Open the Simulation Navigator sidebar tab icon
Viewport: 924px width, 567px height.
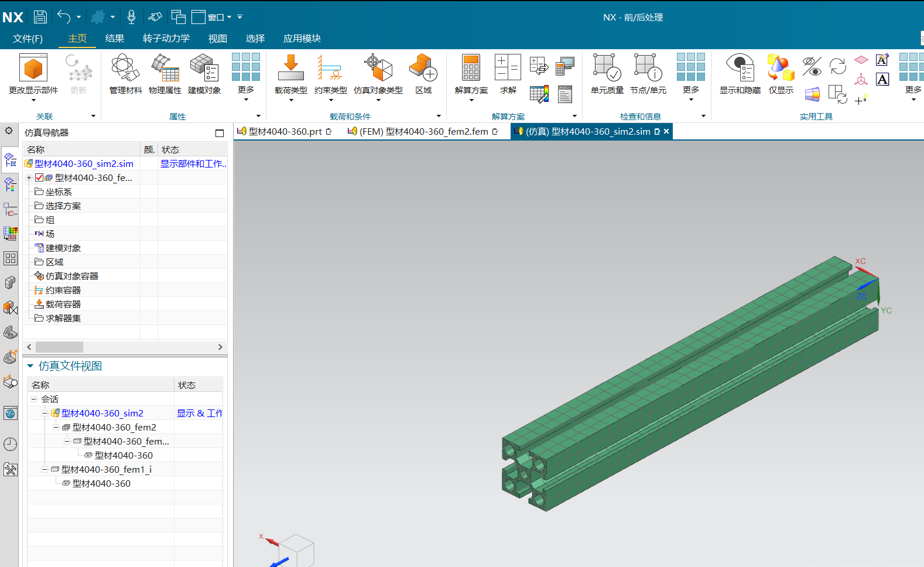tap(10, 159)
